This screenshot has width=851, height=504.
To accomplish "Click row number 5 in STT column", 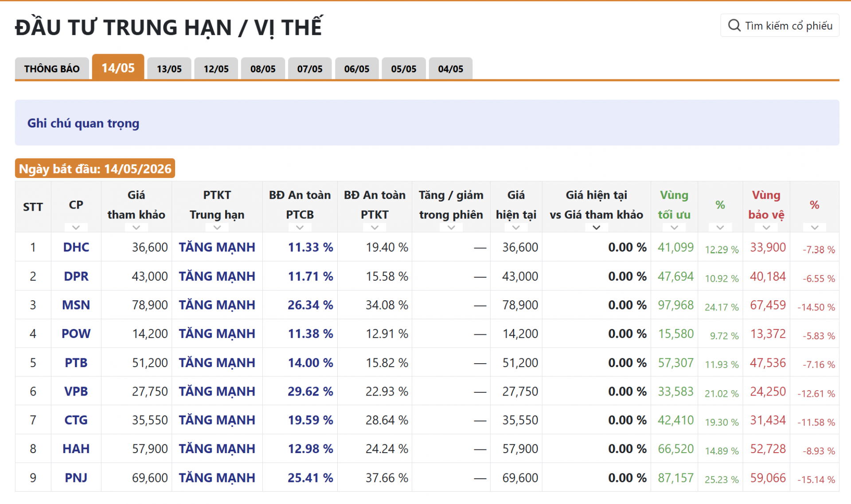I will point(33,363).
